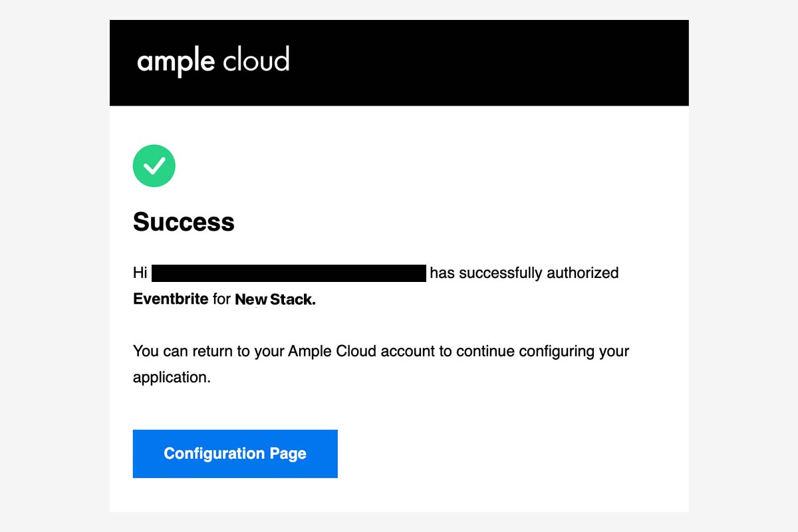Click the 'has successfully authorized' text
Viewport: 798px width, 532px height.
[525, 273]
